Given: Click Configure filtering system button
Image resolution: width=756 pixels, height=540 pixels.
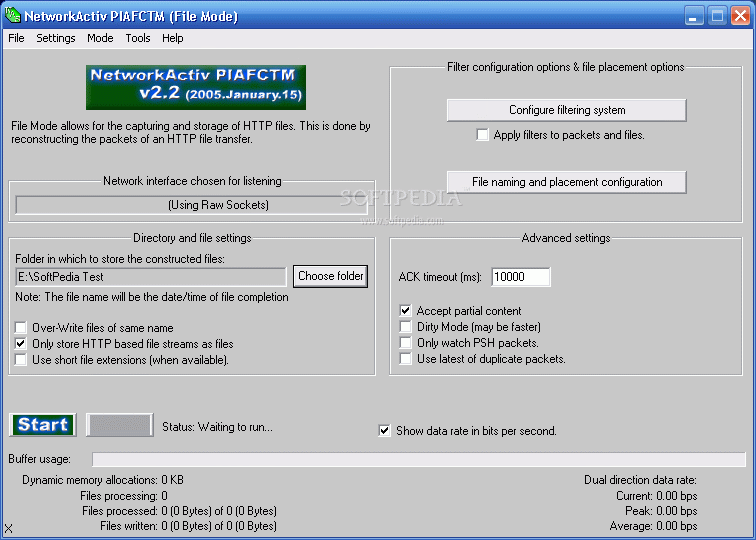Looking at the screenshot, I should 567,110.
